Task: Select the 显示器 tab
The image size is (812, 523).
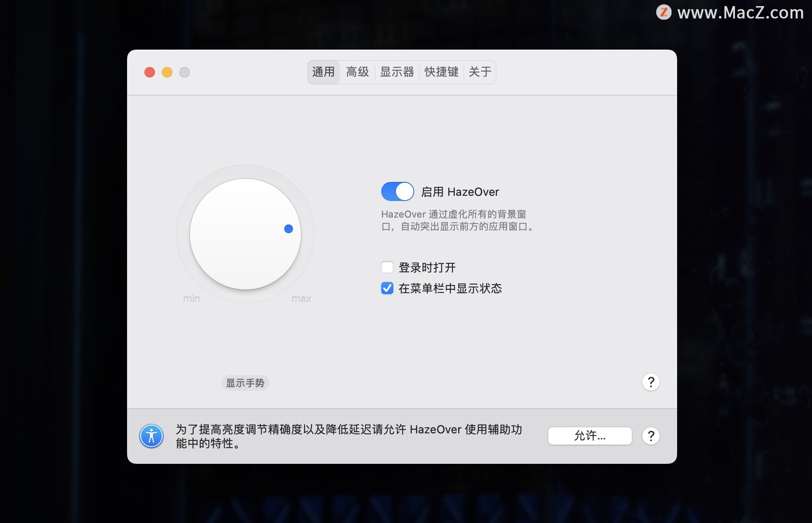Action: click(397, 72)
